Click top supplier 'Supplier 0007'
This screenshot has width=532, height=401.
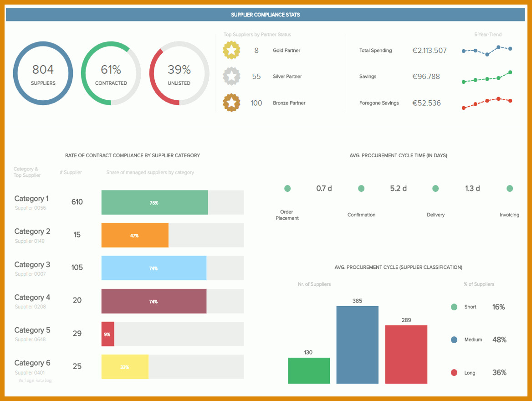click(x=30, y=274)
